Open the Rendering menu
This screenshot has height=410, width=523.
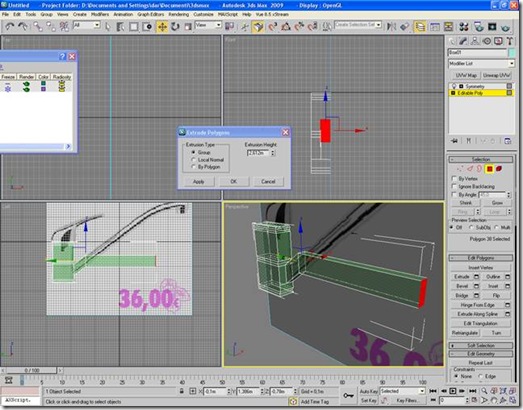pyautogui.click(x=178, y=14)
